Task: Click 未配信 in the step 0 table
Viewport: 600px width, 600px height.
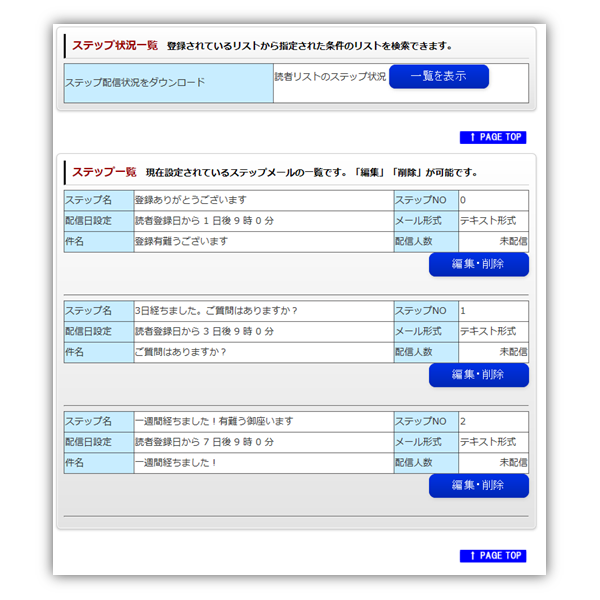Action: 514,241
